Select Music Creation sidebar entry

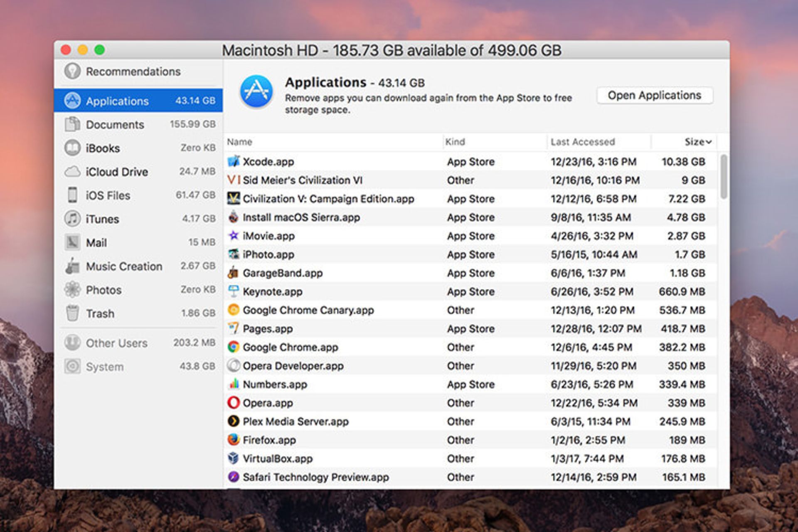(x=124, y=266)
